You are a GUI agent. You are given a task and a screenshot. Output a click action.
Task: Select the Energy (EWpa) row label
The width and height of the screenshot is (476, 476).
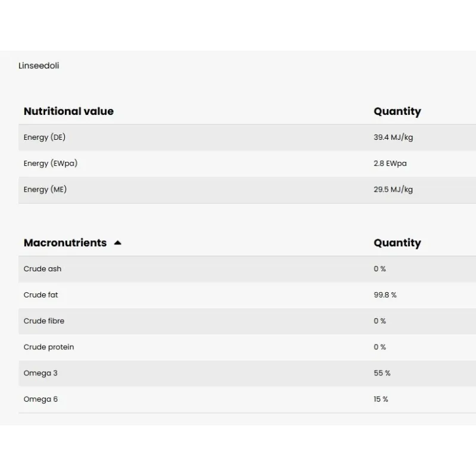click(51, 164)
